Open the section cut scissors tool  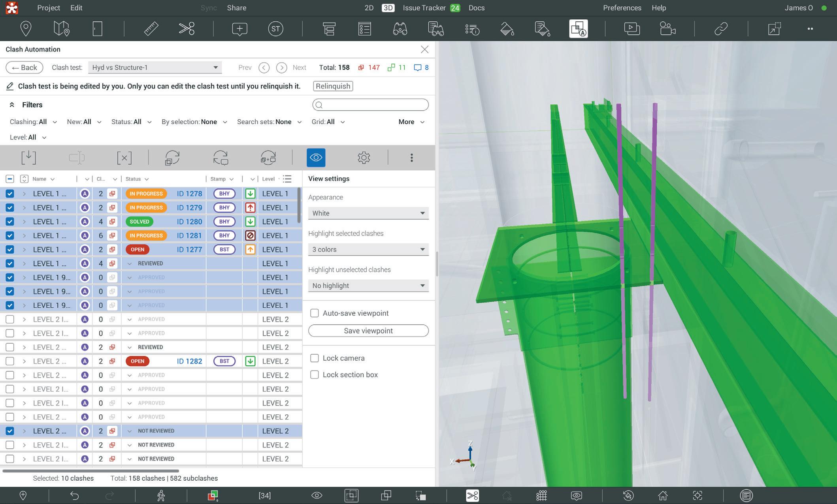(187, 28)
